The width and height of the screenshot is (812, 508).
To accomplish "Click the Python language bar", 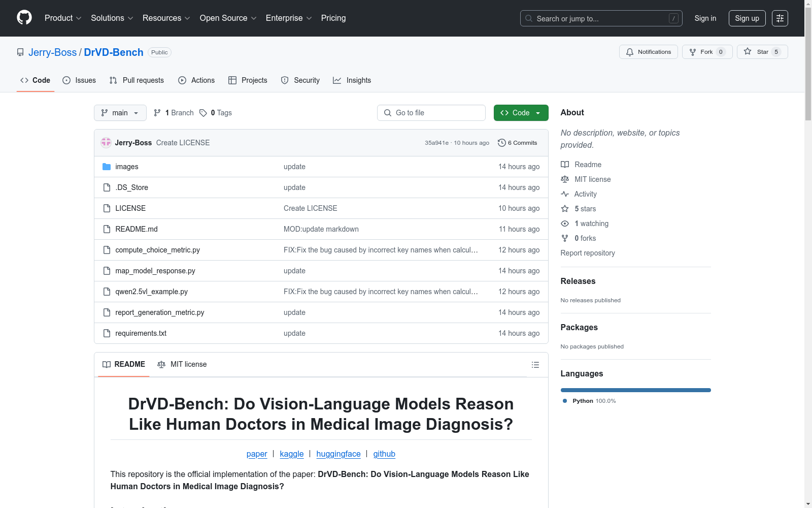I will 636,390.
